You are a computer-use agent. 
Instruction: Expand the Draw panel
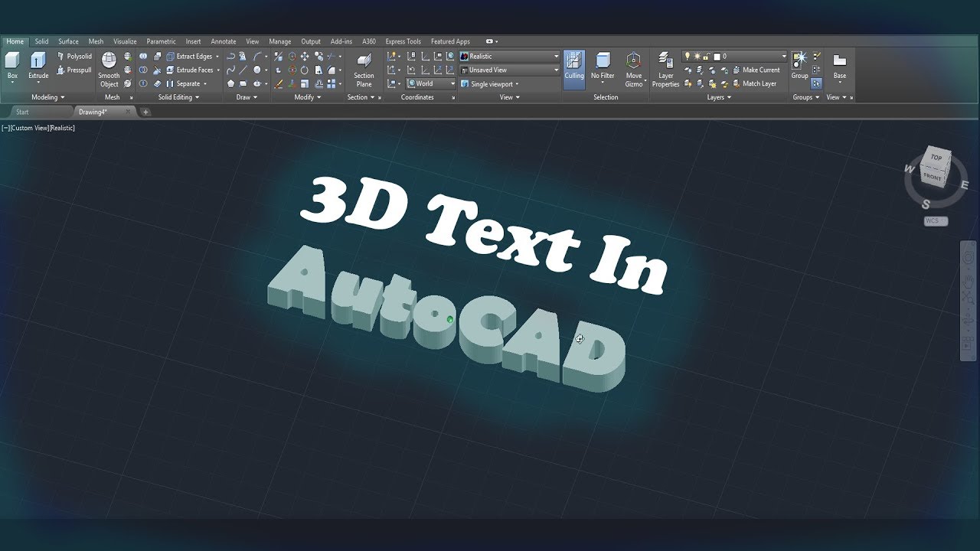(247, 97)
